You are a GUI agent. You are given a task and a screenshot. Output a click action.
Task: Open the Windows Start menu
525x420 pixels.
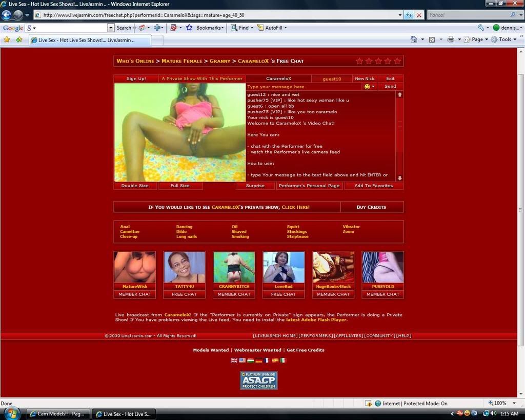pyautogui.click(x=11, y=413)
